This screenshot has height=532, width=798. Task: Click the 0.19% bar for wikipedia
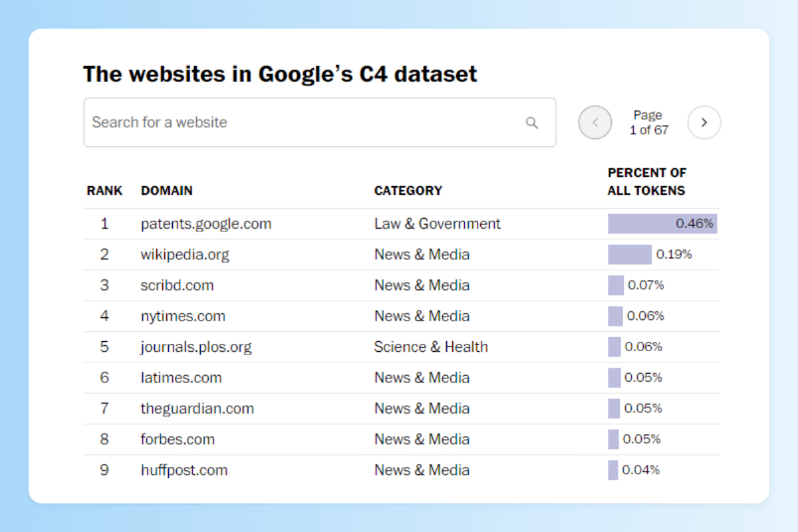coord(630,255)
